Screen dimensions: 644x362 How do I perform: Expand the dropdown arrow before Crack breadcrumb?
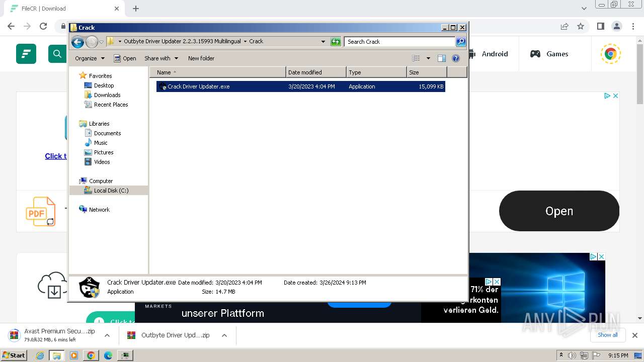(245, 41)
